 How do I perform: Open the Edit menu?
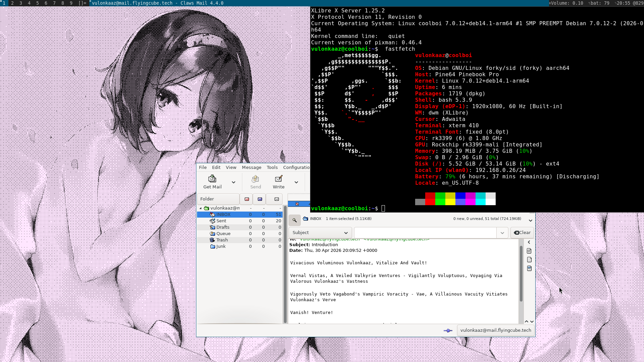pyautogui.click(x=216, y=167)
